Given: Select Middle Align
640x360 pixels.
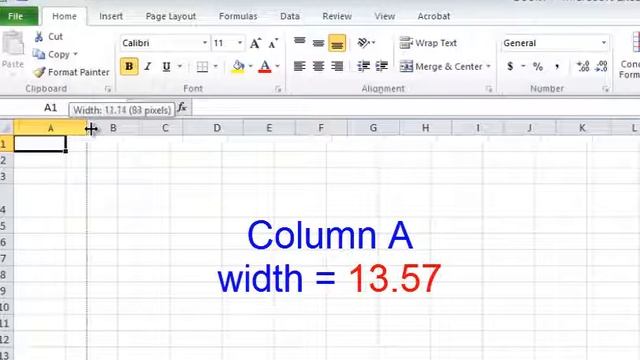Looking at the screenshot, I should (318, 42).
